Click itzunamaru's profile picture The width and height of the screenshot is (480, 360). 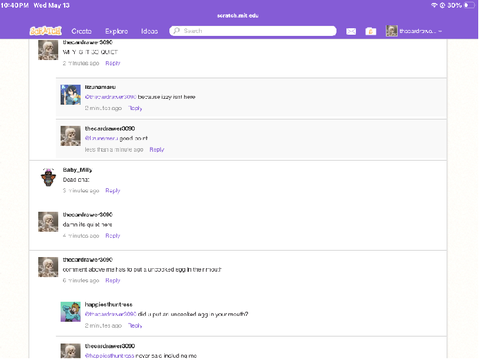coord(70,95)
